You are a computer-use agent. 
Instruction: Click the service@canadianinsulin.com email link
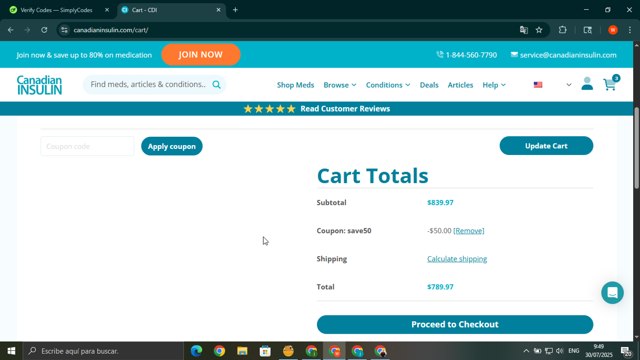click(x=564, y=55)
